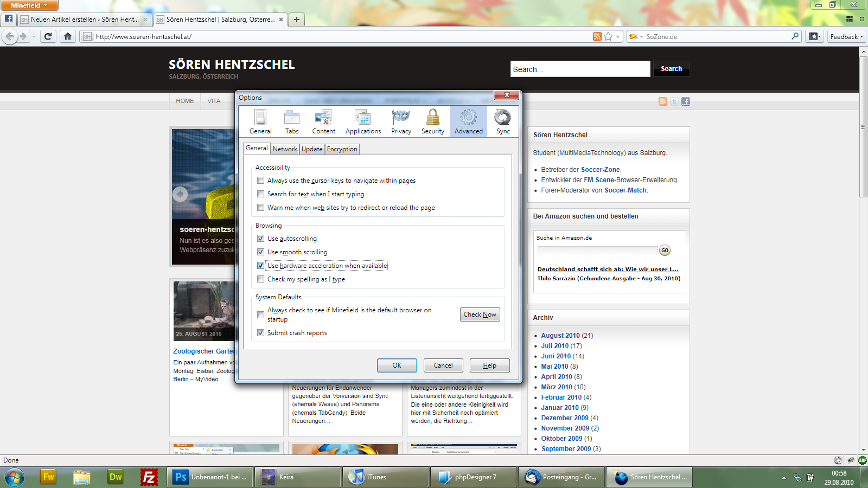Uncheck Submit crash reports

click(x=261, y=333)
